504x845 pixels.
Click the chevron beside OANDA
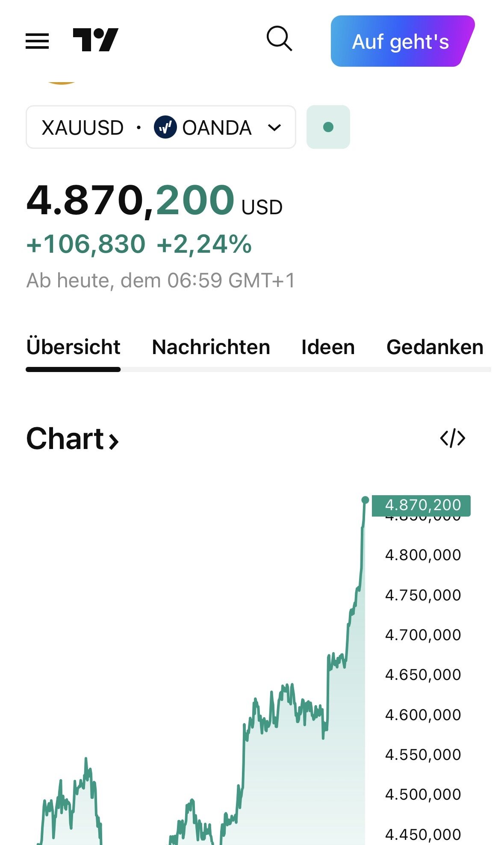coord(274,127)
